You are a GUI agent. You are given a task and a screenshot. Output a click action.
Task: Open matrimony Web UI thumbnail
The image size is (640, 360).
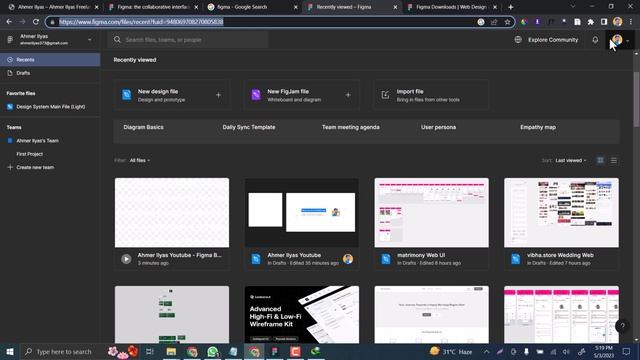point(431,213)
